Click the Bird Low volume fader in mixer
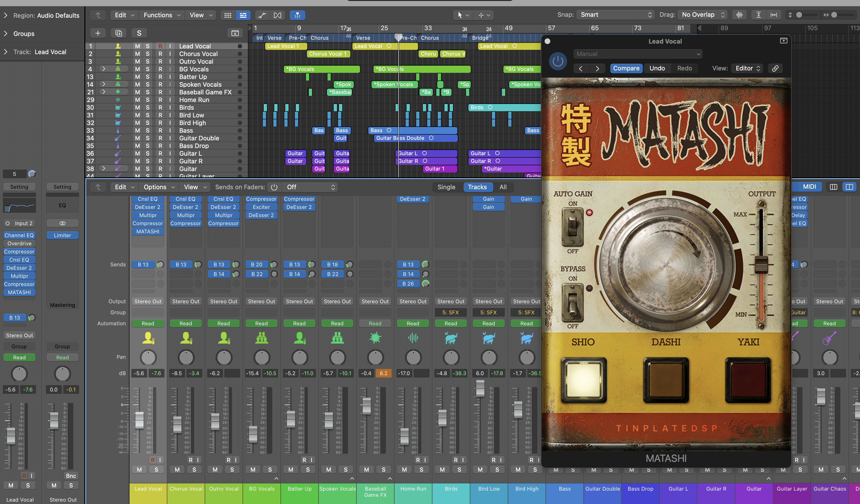Screen dimensions: 860x504 click(x=480, y=388)
